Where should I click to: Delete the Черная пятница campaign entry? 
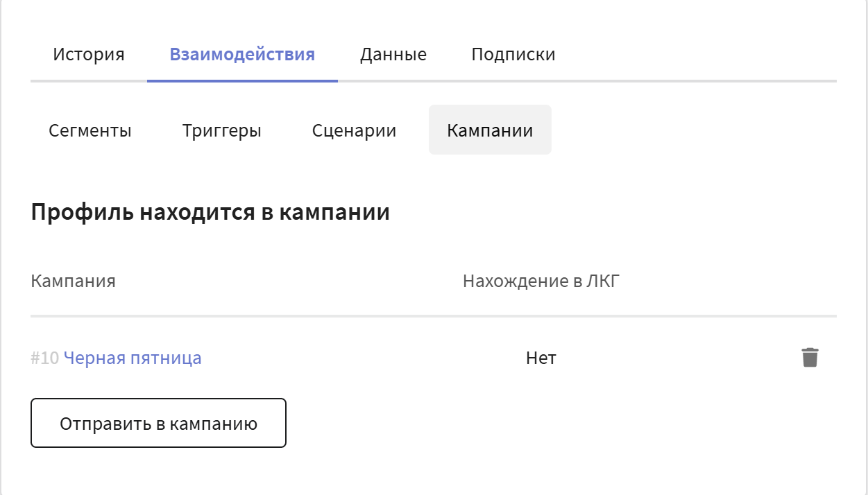point(810,358)
